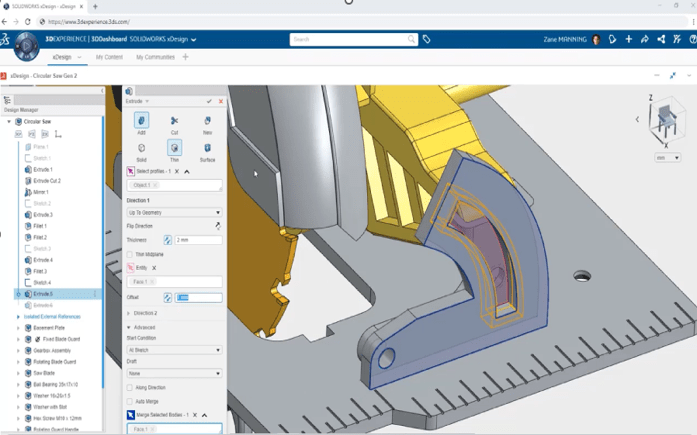Pick the Solid extrude type icon

(x=141, y=149)
